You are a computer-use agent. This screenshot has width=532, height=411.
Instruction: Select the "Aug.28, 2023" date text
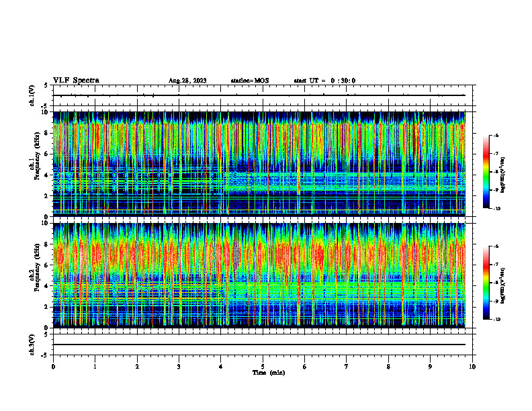pyautogui.click(x=187, y=81)
